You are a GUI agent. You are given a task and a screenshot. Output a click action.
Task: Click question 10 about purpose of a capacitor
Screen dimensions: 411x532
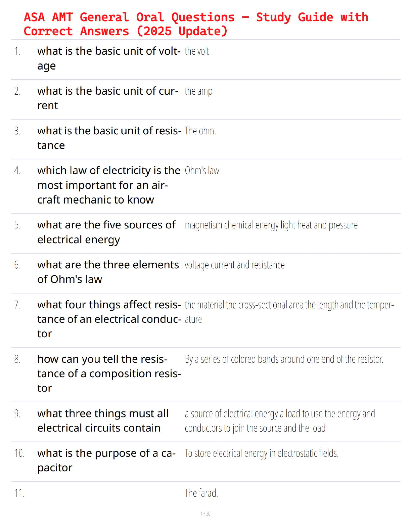coord(106,460)
